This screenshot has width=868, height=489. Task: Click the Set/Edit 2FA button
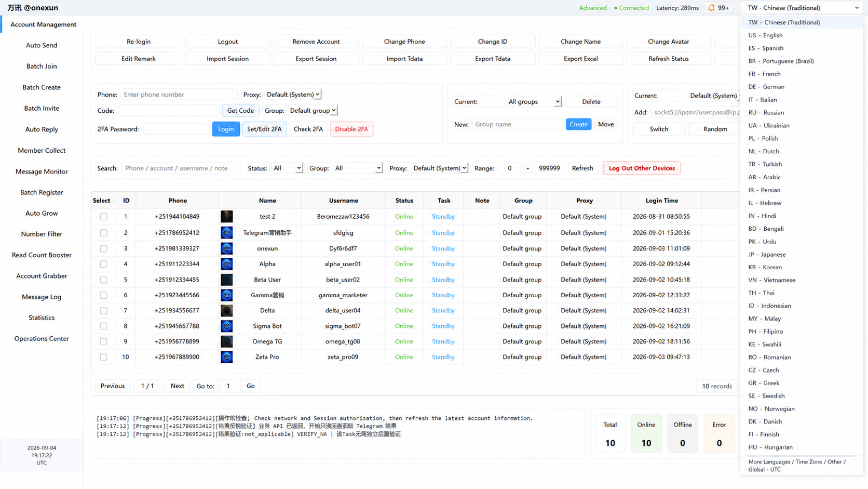[264, 129]
